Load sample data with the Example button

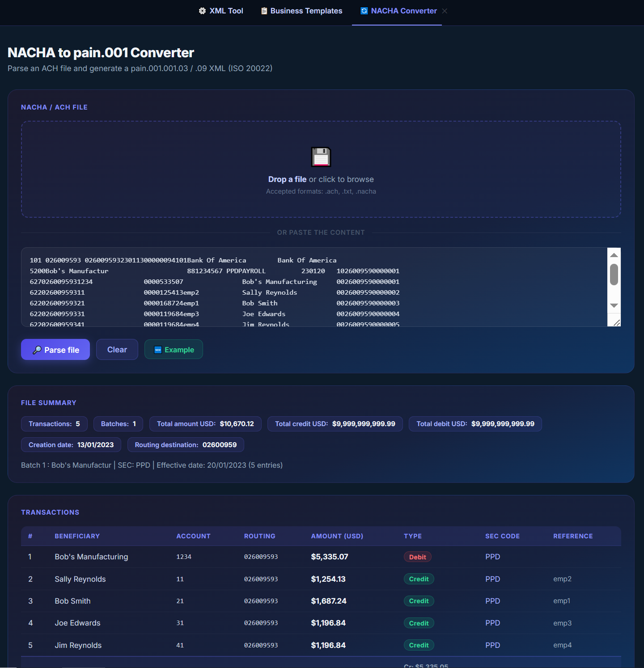(x=174, y=349)
